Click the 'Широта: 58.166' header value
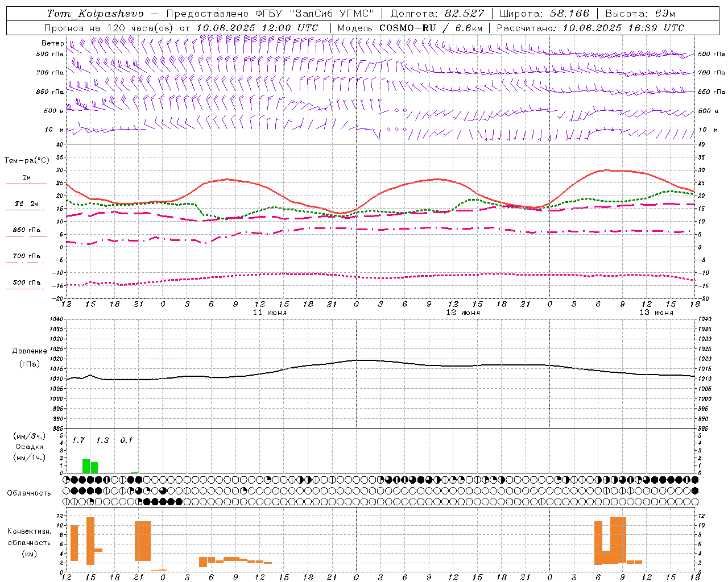Screen dimensions: 728x582 [x=545, y=14]
